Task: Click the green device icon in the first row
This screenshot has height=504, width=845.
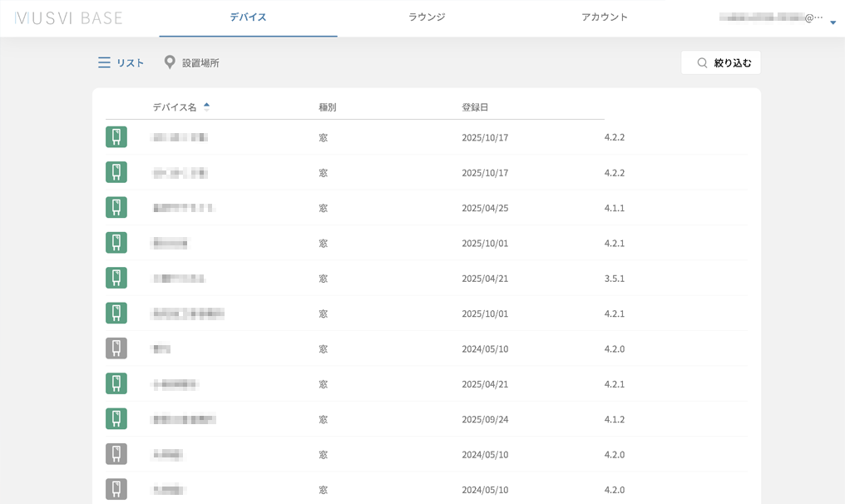Action: [116, 137]
